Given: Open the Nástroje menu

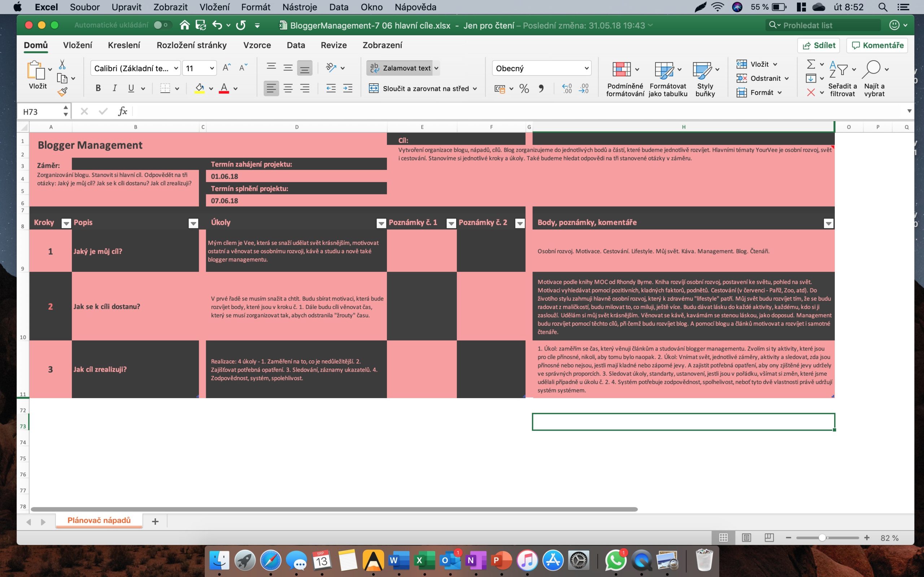Looking at the screenshot, I should 300,7.
